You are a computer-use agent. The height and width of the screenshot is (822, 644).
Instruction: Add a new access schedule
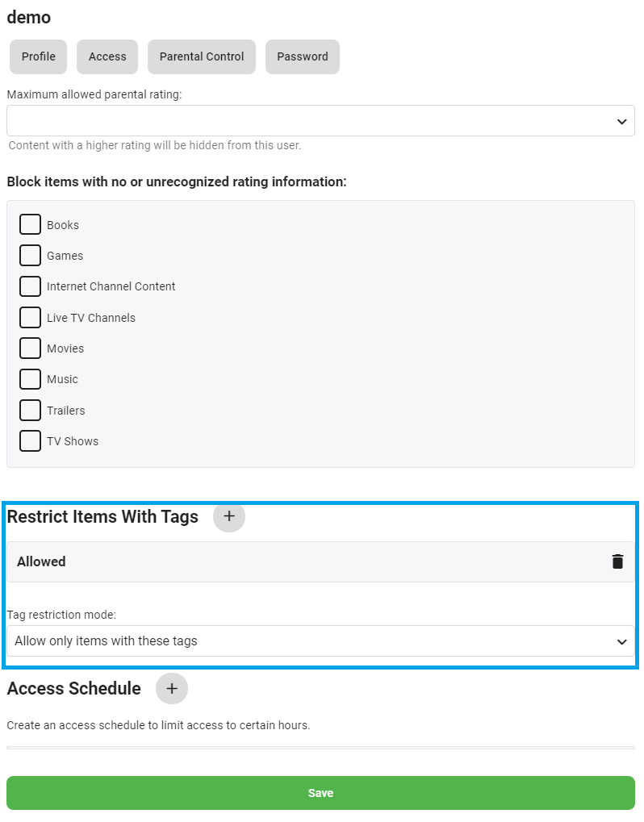(x=172, y=689)
